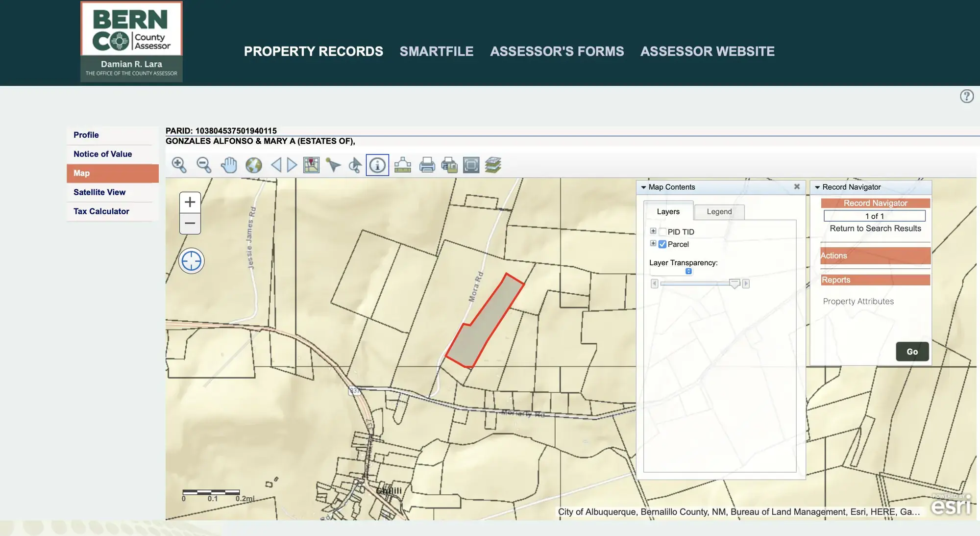
Task: Open the measure tool
Action: [x=402, y=165]
